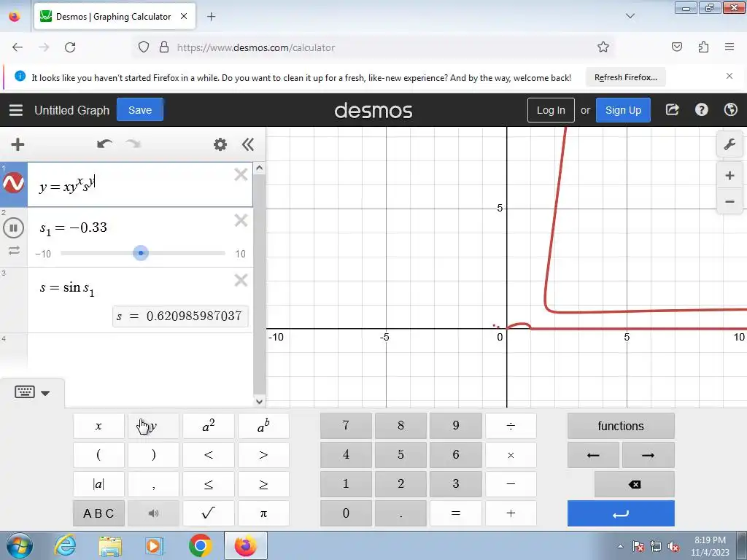Open the Firefox application menu
The height and width of the screenshot is (560, 747).
(x=729, y=47)
